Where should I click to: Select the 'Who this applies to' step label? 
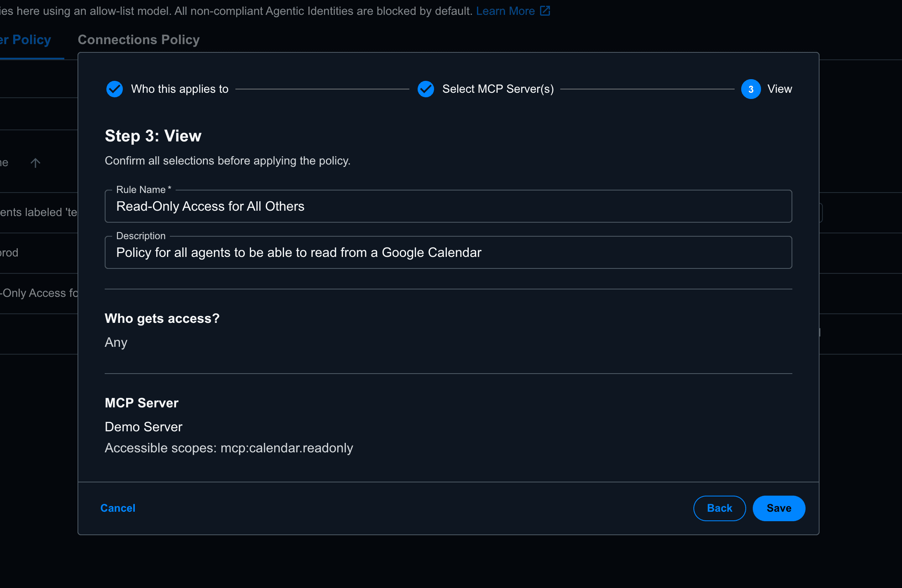(x=180, y=89)
